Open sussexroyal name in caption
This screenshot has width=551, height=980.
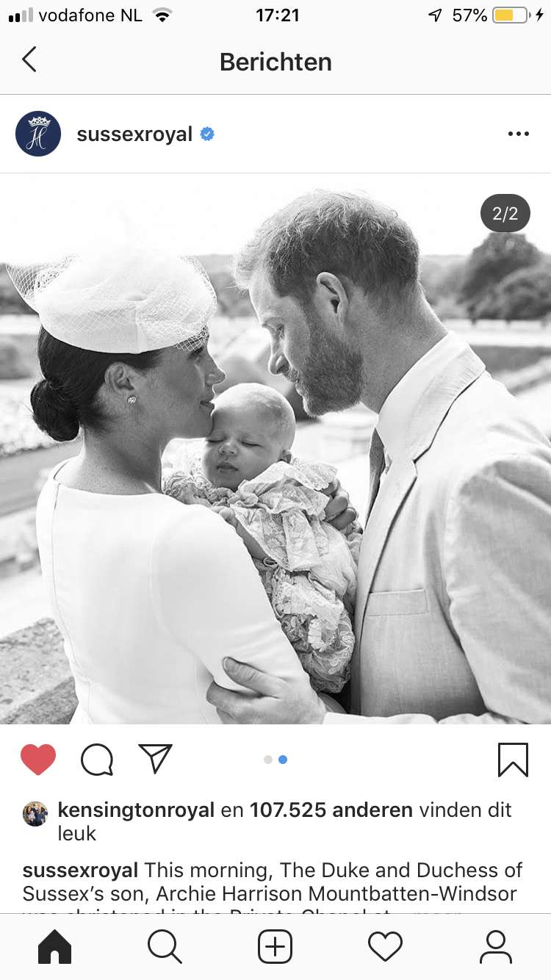[80, 871]
